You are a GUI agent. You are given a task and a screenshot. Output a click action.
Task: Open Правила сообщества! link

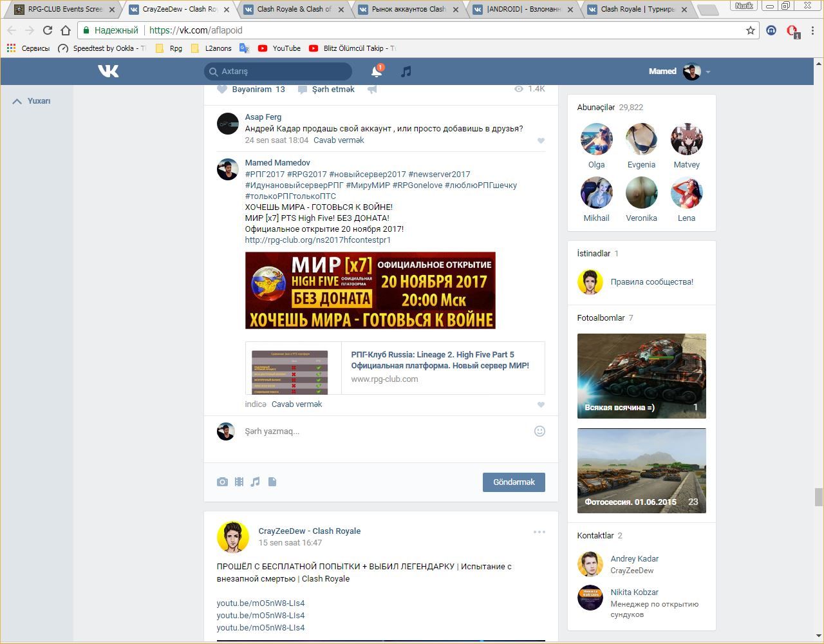(651, 282)
